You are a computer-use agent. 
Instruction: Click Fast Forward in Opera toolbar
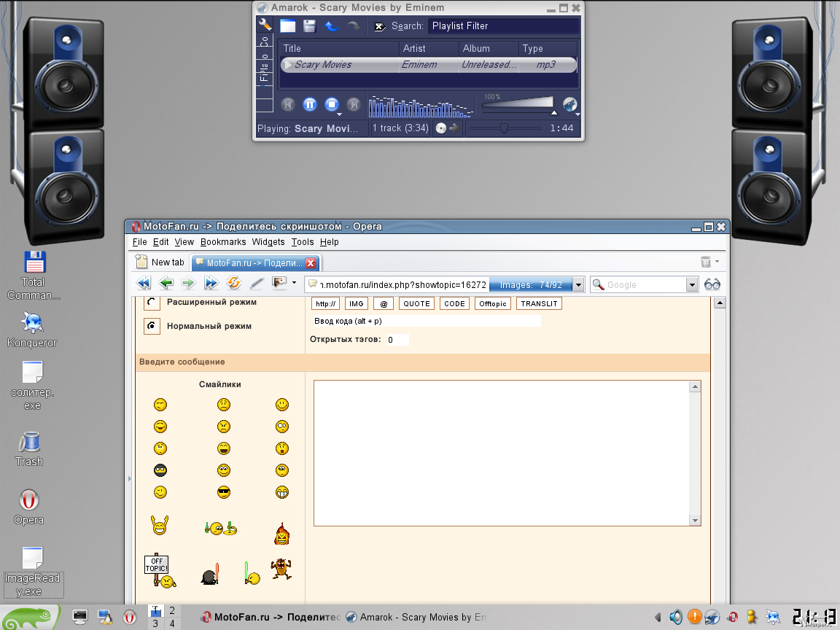pos(211,282)
